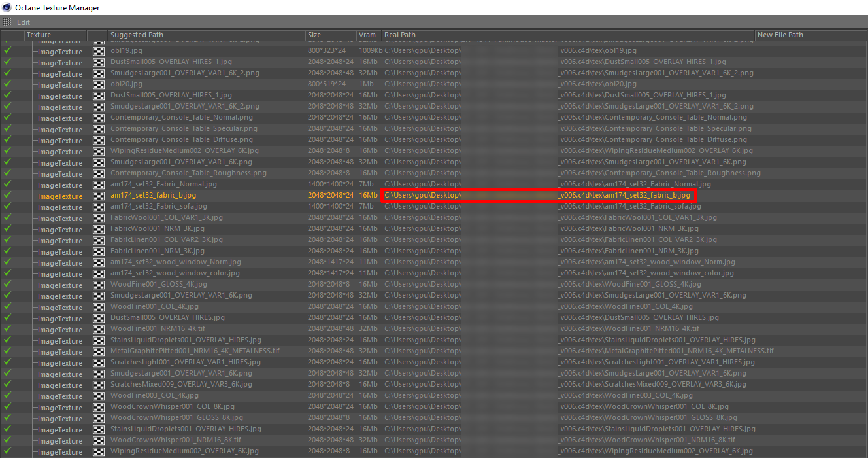The height and width of the screenshot is (458, 868).
Task: Click checker icon for WoodCrownWhisper001_NRM16_8K.tif
Action: click(99, 440)
